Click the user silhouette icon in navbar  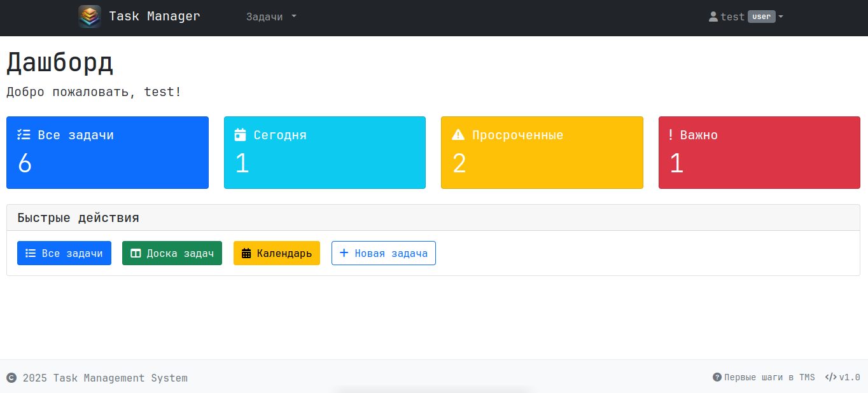713,16
